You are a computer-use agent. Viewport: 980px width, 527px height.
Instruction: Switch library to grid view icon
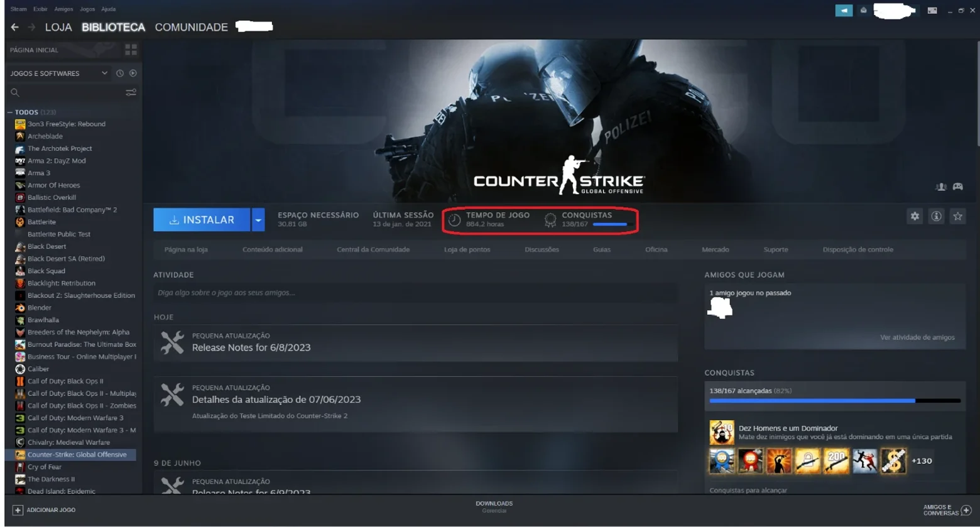pos(131,50)
